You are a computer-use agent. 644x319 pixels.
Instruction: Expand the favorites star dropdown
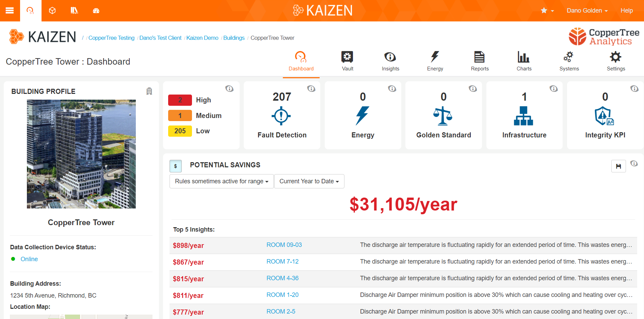pos(547,11)
